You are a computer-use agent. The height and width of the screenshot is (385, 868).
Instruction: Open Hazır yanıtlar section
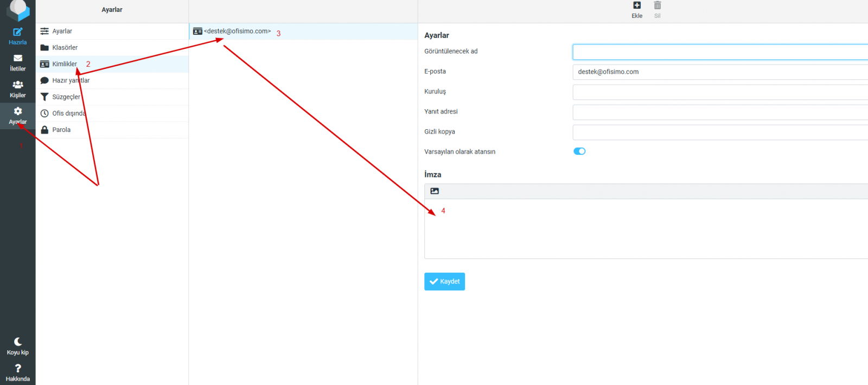(71, 80)
